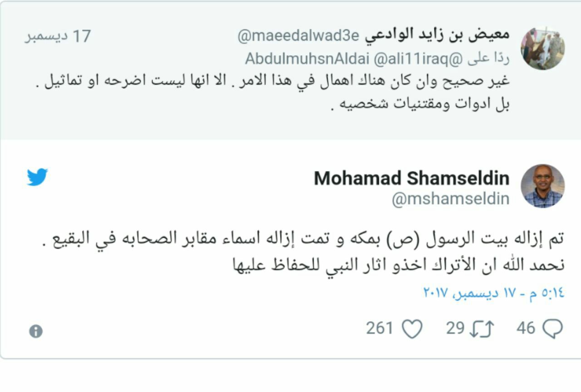Image resolution: width=581 pixels, height=392 pixels.
Task: View the 46 replies count
Action: tap(526, 328)
